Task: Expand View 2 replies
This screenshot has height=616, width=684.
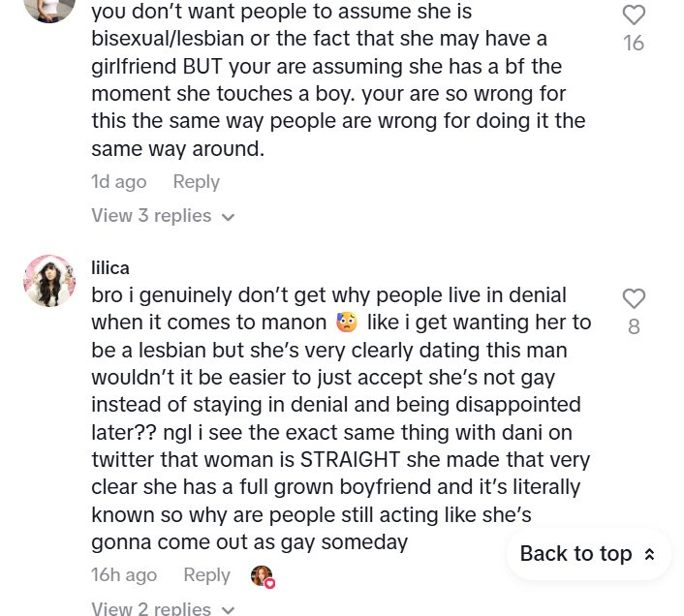Action: point(151,608)
